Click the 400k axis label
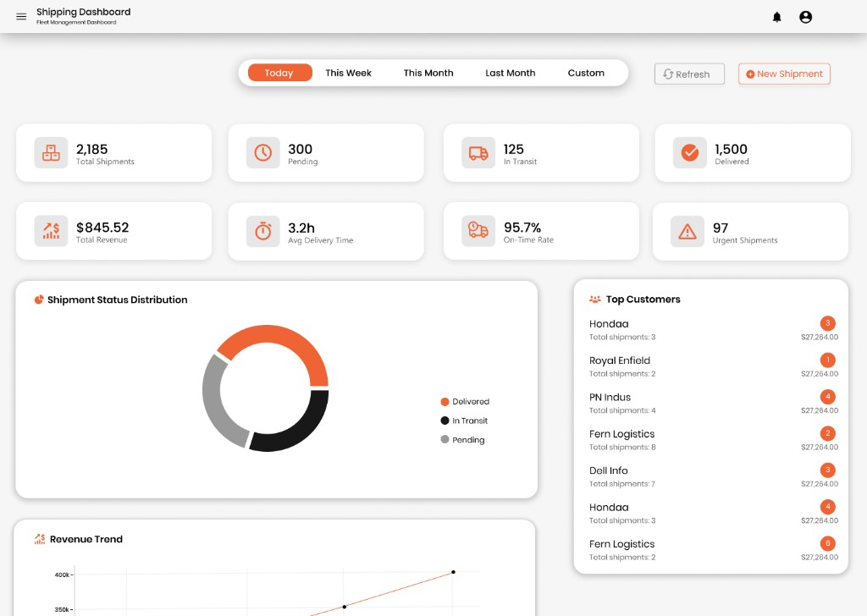This screenshot has width=867, height=616. (61, 575)
